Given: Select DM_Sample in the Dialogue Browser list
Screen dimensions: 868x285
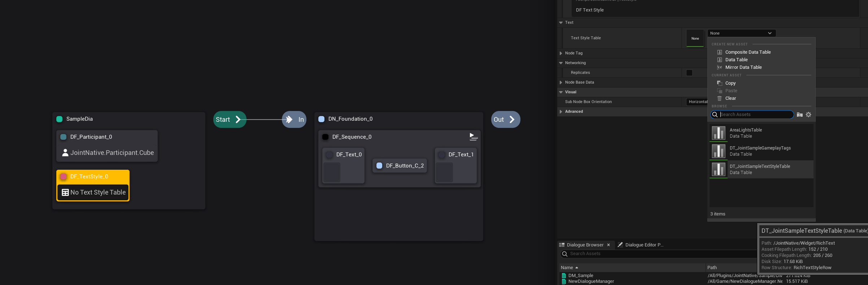Looking at the screenshot, I should pos(581,276).
